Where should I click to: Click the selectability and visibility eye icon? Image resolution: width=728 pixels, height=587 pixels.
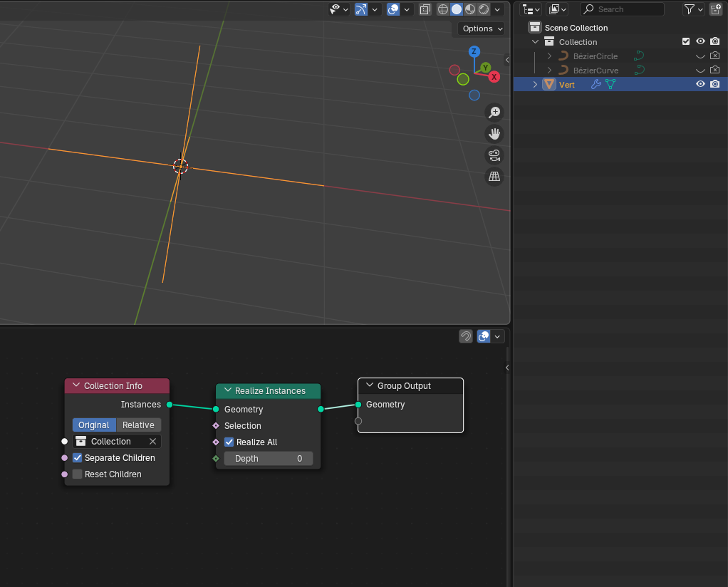click(x=335, y=9)
